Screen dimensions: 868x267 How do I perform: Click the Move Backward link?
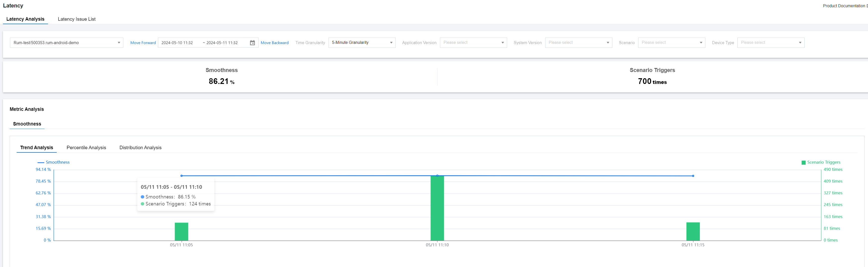(x=274, y=43)
